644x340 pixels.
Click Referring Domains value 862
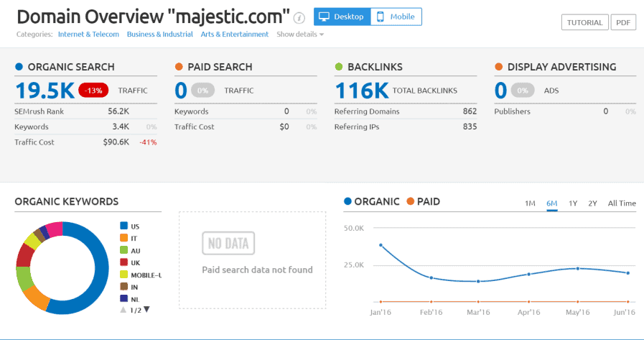(x=470, y=111)
